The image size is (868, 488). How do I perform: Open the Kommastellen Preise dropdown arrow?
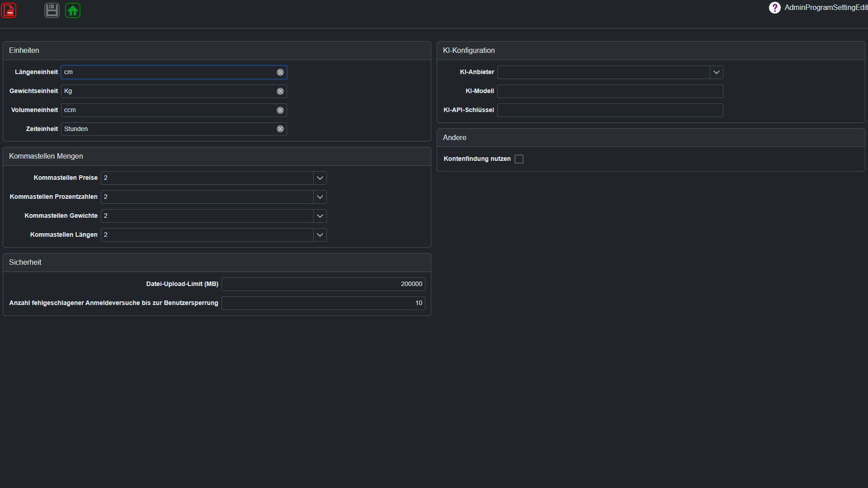point(320,178)
